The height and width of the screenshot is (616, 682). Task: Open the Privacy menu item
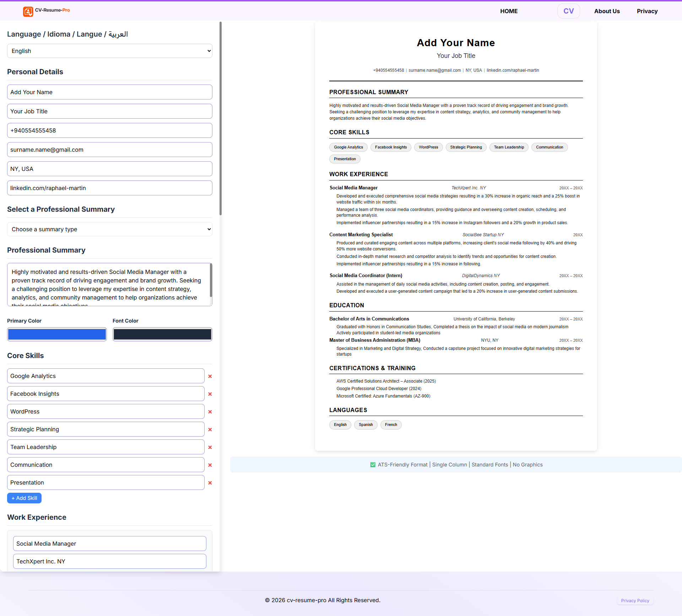(647, 11)
